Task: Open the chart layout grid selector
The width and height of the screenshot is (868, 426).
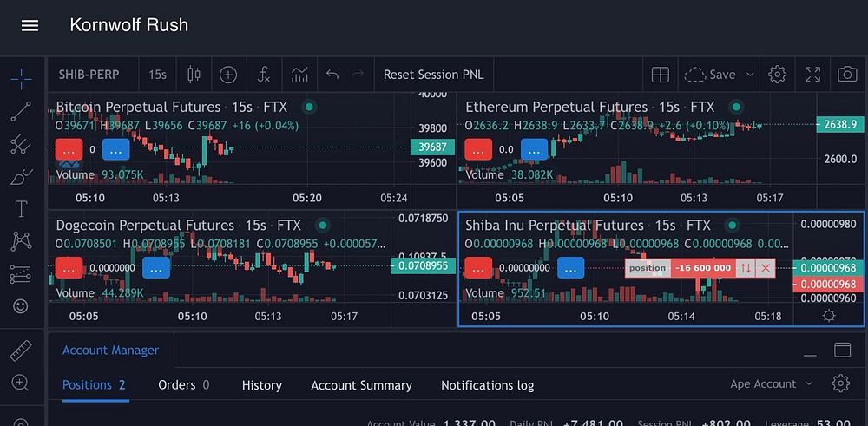Action: [660, 75]
